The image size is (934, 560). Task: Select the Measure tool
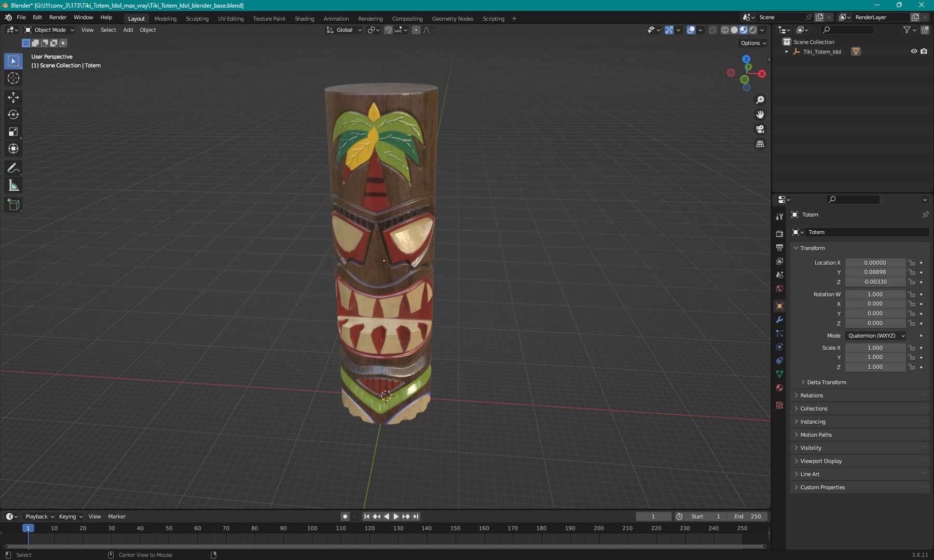tap(13, 186)
